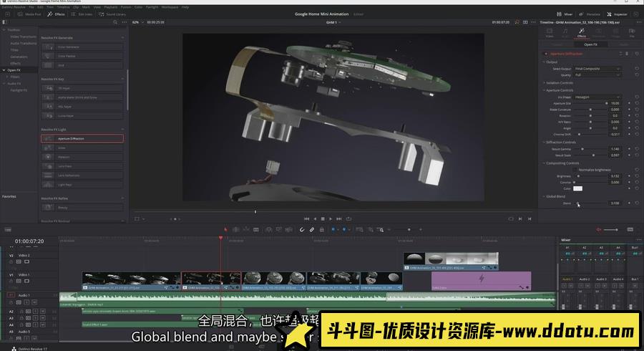Collapse the Resolve FX Light category
This screenshot has width=644, height=351.
click(x=122, y=130)
